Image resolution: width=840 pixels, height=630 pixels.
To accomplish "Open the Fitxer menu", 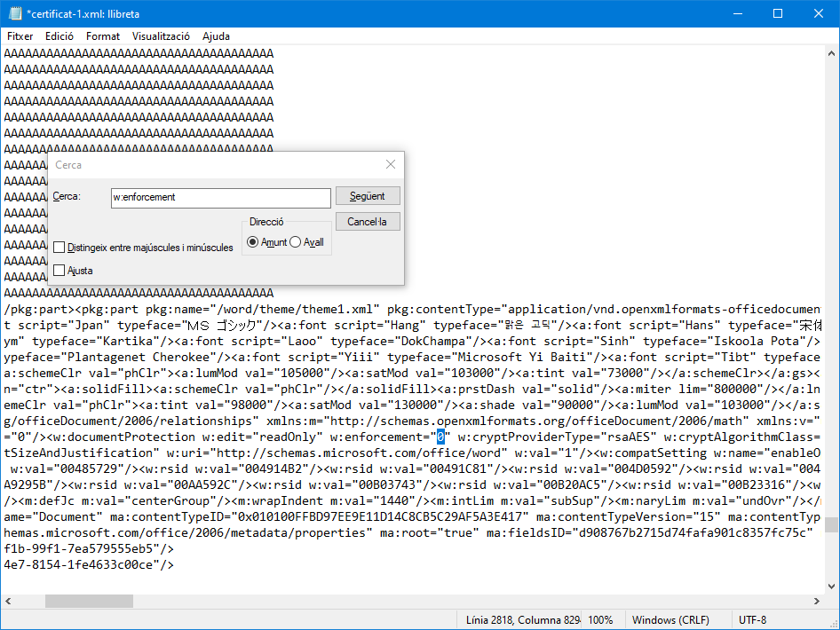I will pyautogui.click(x=20, y=36).
